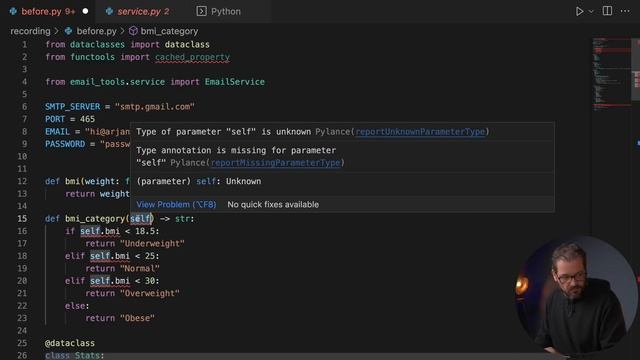640x360 pixels.
Task: Click View Problem in the hover
Action: pos(176,204)
